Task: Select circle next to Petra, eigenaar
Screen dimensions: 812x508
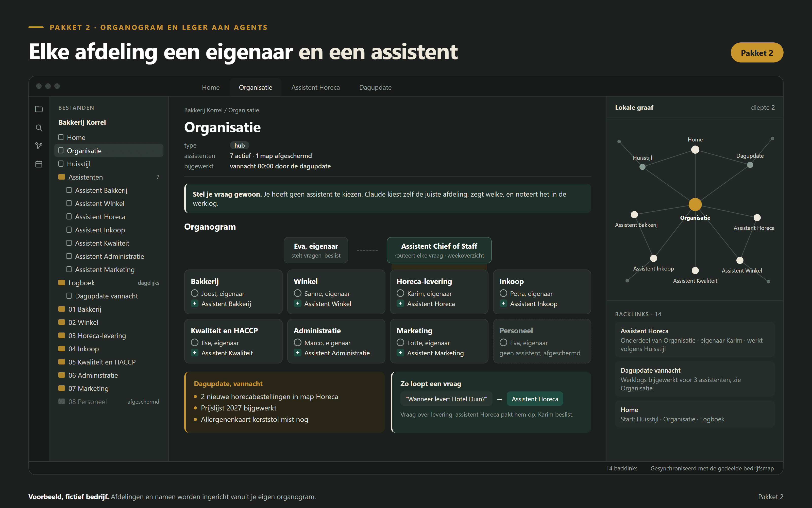Action: [x=503, y=293]
